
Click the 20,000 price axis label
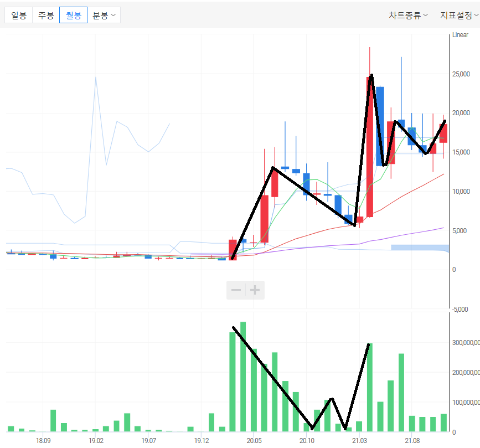point(461,113)
